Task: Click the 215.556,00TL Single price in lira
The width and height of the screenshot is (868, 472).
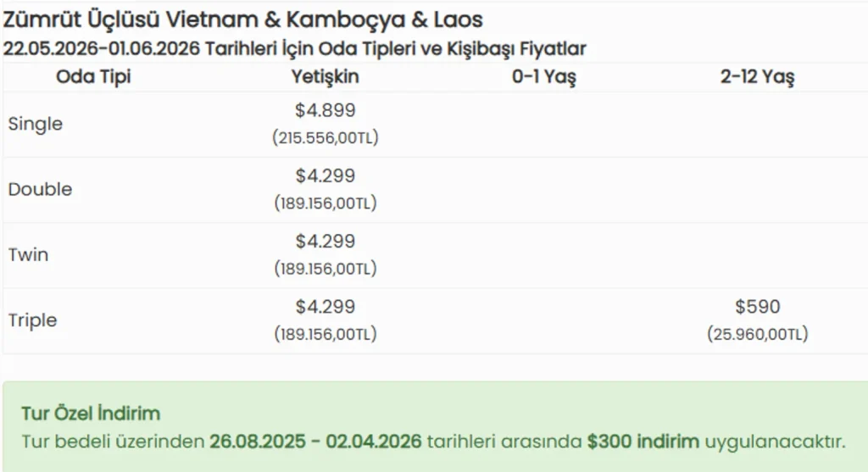Action: pos(325,137)
